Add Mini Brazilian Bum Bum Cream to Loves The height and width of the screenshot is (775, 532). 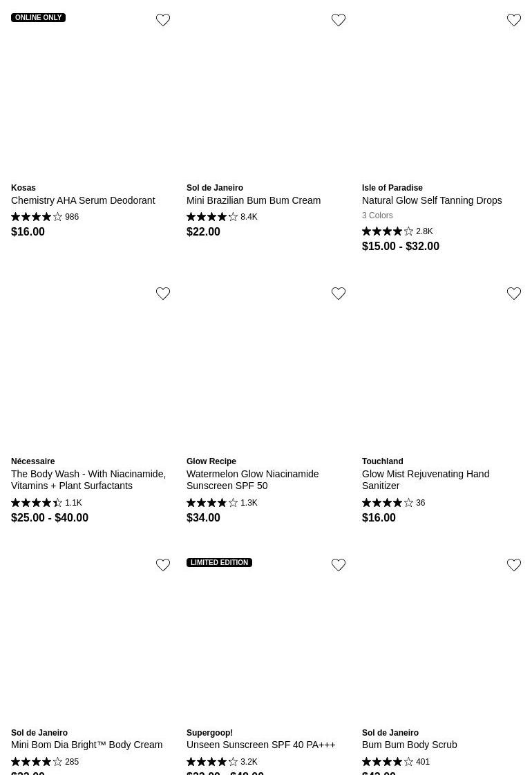click(339, 20)
